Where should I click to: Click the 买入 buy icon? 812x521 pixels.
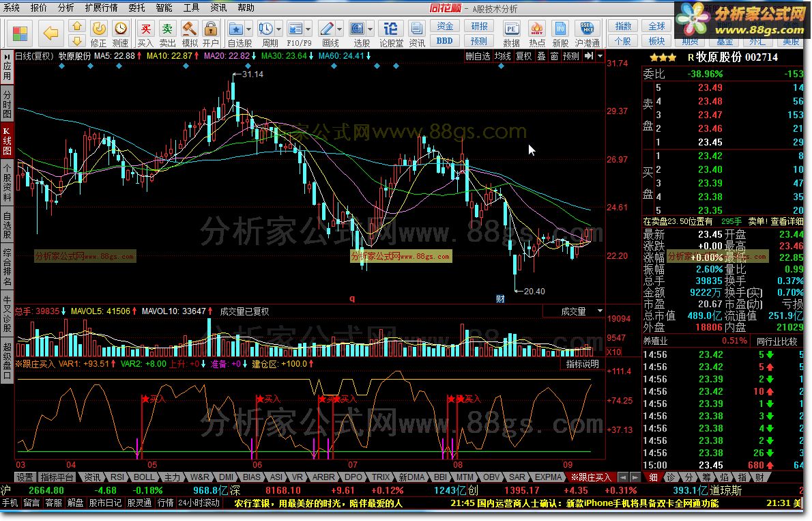point(145,34)
